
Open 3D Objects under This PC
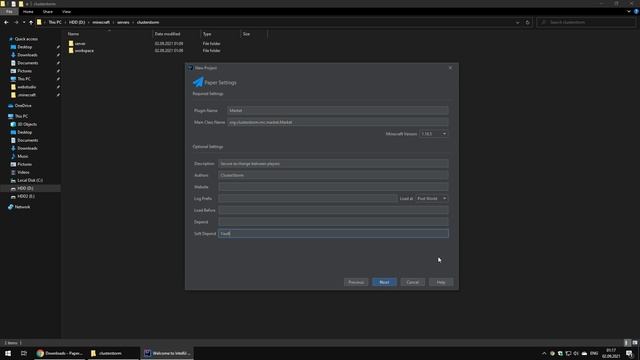tap(27, 124)
